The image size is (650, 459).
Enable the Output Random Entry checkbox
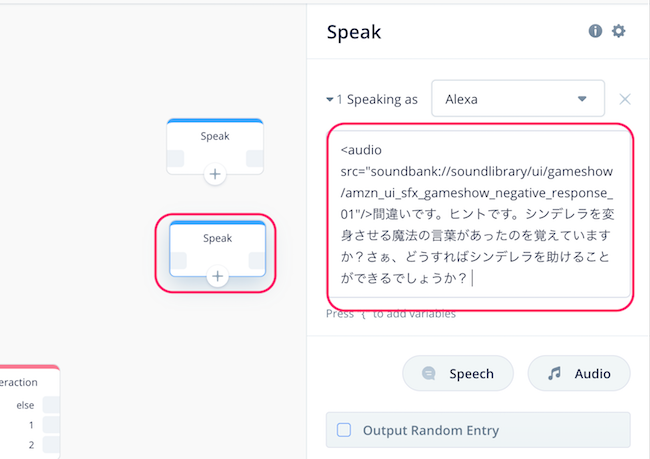344,430
